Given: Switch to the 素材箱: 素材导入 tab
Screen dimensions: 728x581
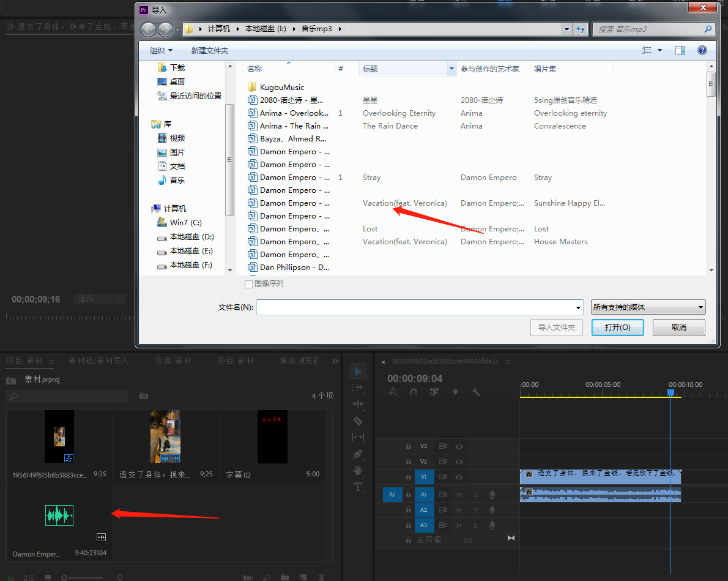Looking at the screenshot, I should click(x=98, y=361).
